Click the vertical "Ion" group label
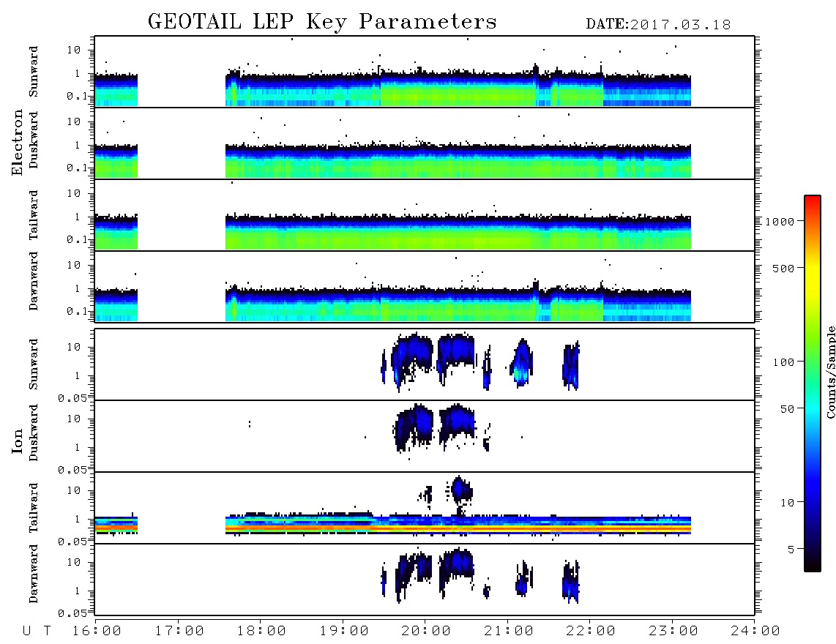 click(17, 441)
